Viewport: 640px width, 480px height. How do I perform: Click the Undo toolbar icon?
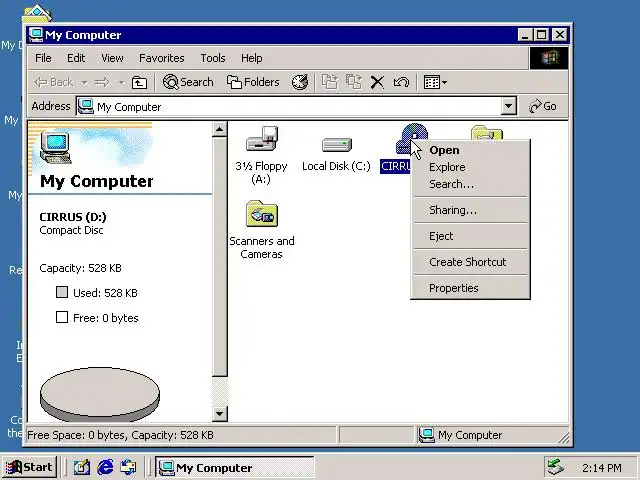coord(401,82)
